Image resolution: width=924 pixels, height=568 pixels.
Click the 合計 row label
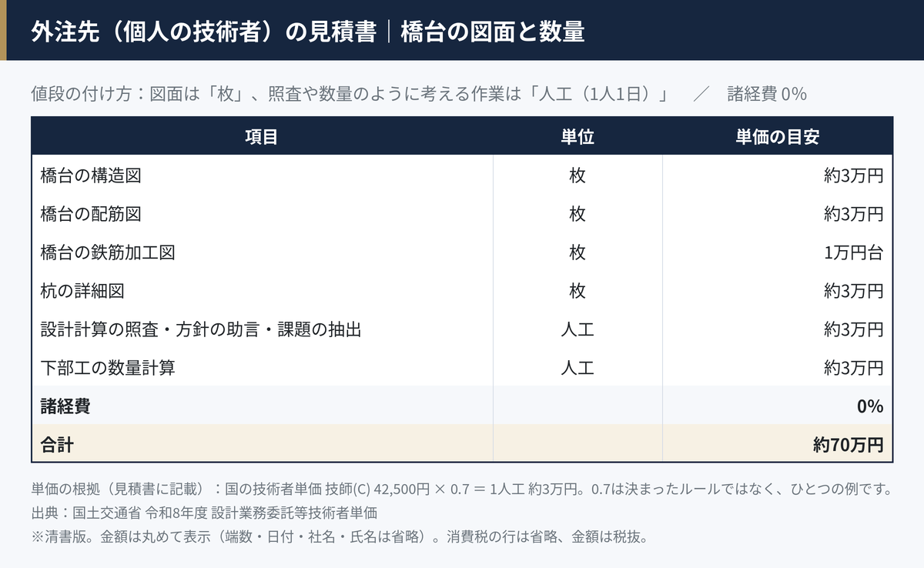[57, 445]
